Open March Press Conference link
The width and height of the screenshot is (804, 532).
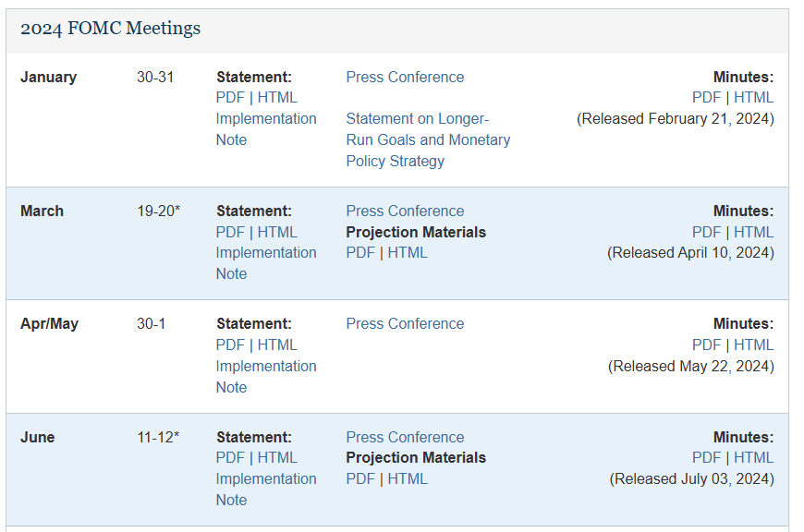405,212
